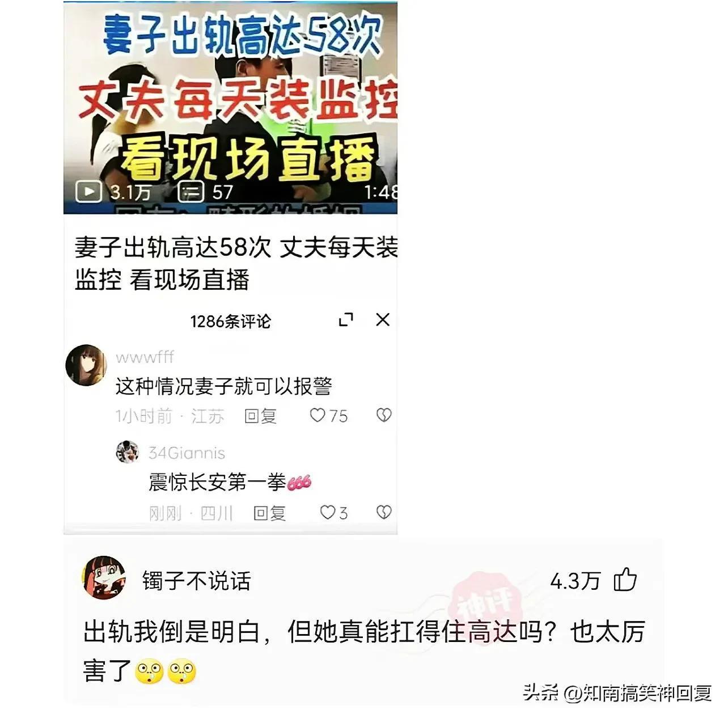Like wwwfff's comment with 75 likes
This screenshot has width=728, height=718.
(x=318, y=416)
